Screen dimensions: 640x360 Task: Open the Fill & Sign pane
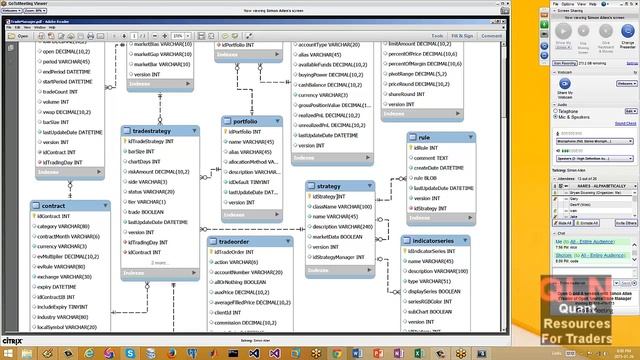coord(462,36)
